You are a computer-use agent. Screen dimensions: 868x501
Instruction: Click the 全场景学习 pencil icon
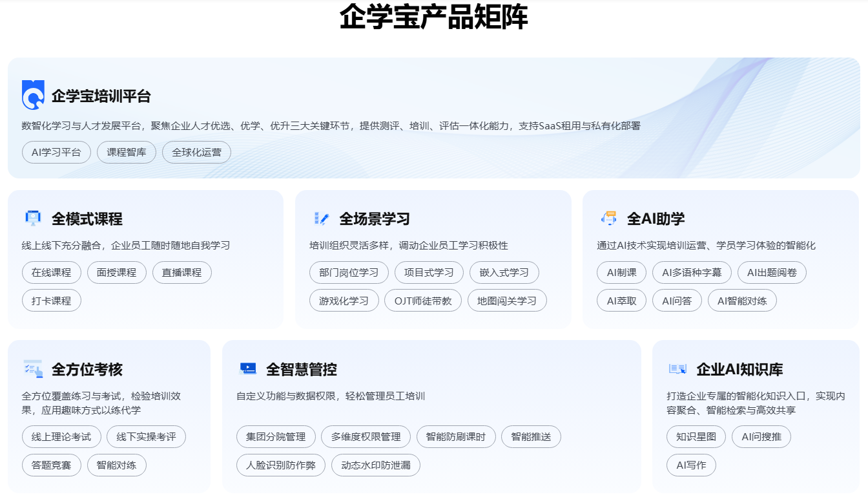[x=321, y=218]
